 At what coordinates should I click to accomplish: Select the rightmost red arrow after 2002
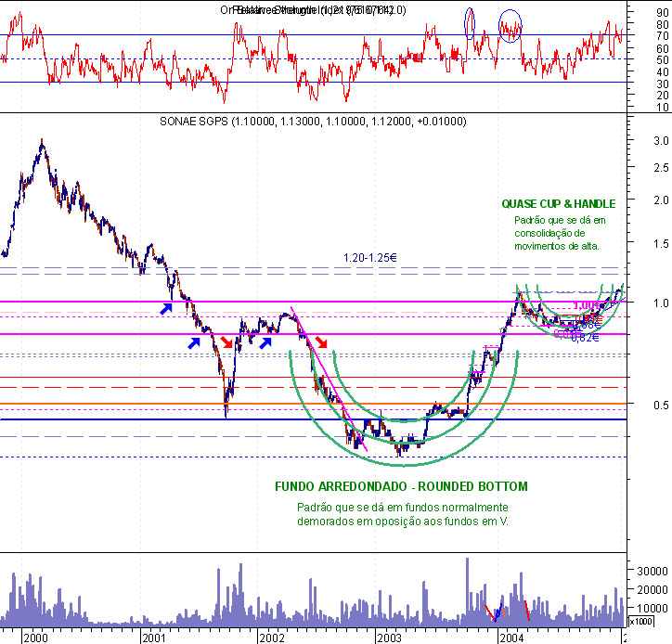pos(320,341)
